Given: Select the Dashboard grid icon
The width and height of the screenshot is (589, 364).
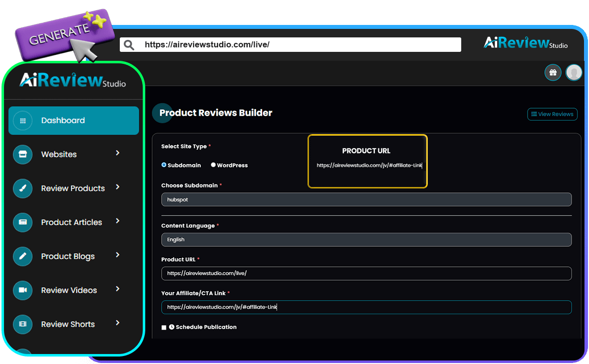Looking at the screenshot, I should 22,120.
